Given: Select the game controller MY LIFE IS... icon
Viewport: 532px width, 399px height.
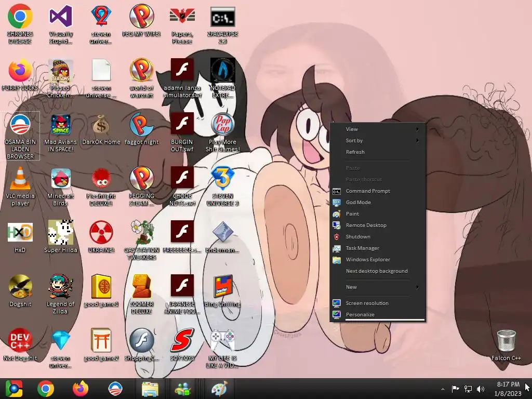Looking at the screenshot, I should pos(222,341).
